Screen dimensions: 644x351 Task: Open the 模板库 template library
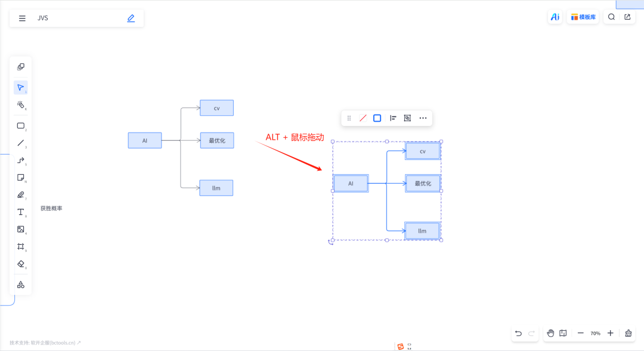click(x=583, y=17)
